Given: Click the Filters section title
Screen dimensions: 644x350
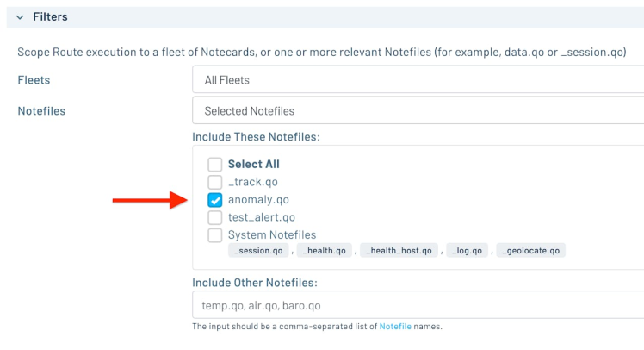Looking at the screenshot, I should (50, 17).
